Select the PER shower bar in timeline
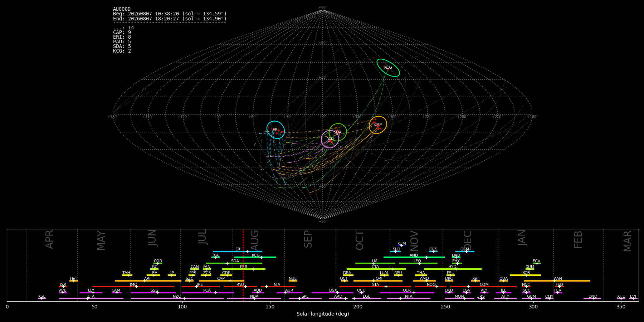The height and width of the screenshot is (322, 644). click(x=244, y=269)
